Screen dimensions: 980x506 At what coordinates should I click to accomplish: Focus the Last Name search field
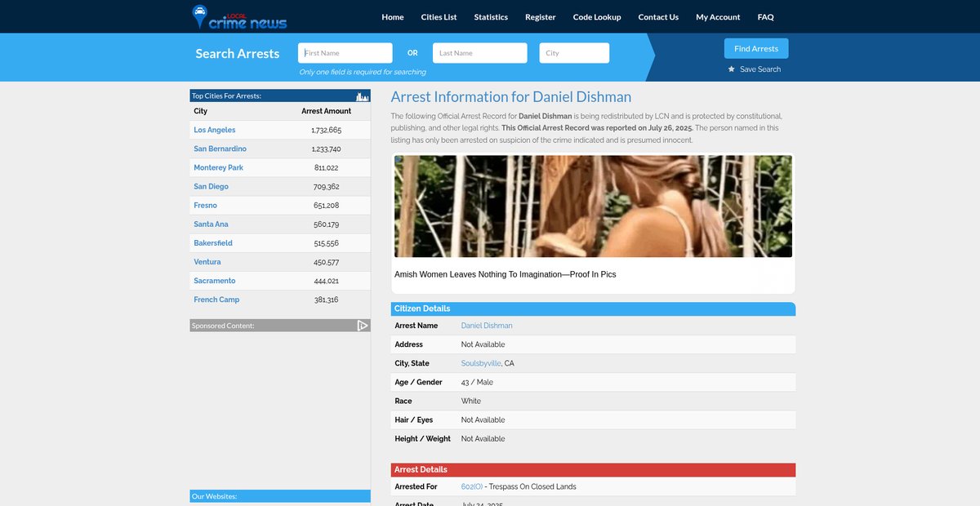click(480, 53)
